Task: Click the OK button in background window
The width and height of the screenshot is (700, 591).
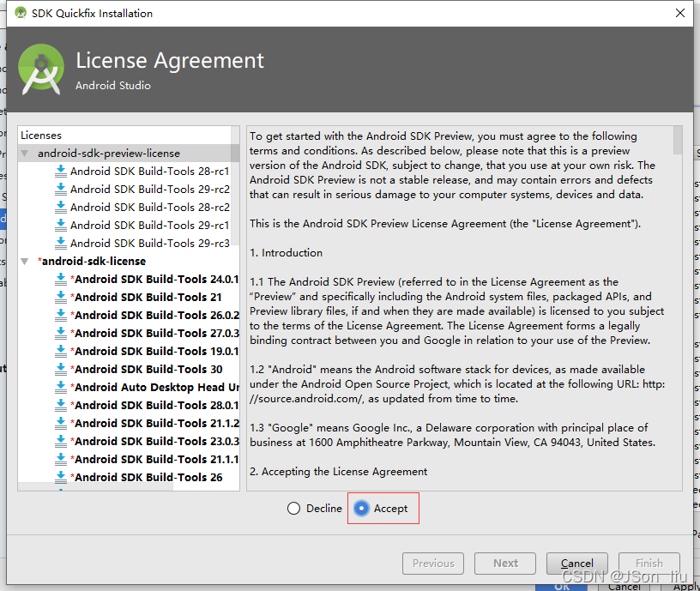Action: (562, 588)
